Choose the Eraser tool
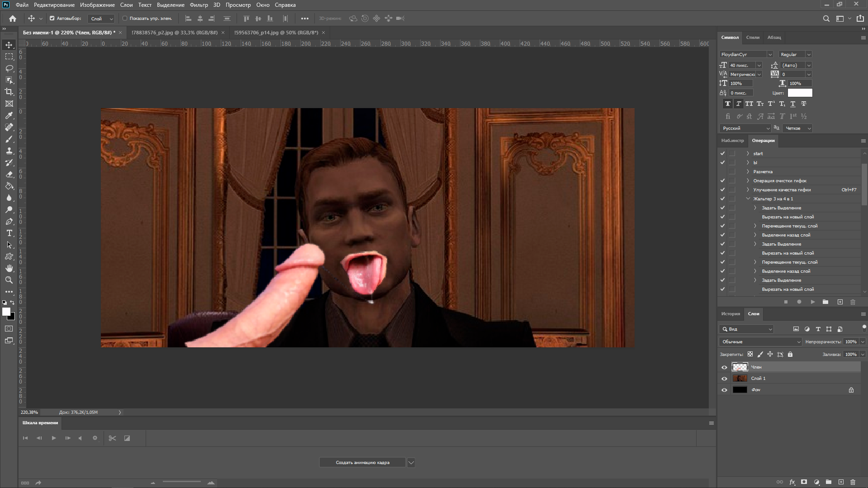The height and width of the screenshot is (488, 868). (9, 175)
